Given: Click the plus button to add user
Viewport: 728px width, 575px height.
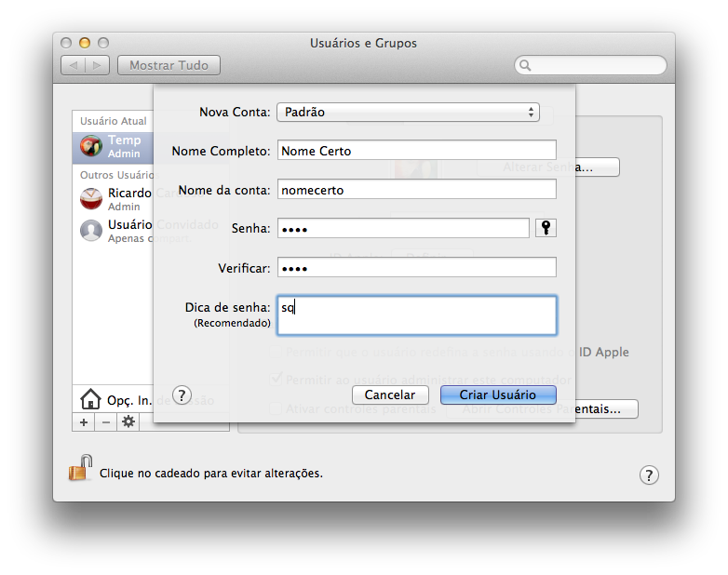Looking at the screenshot, I should pyautogui.click(x=83, y=421).
